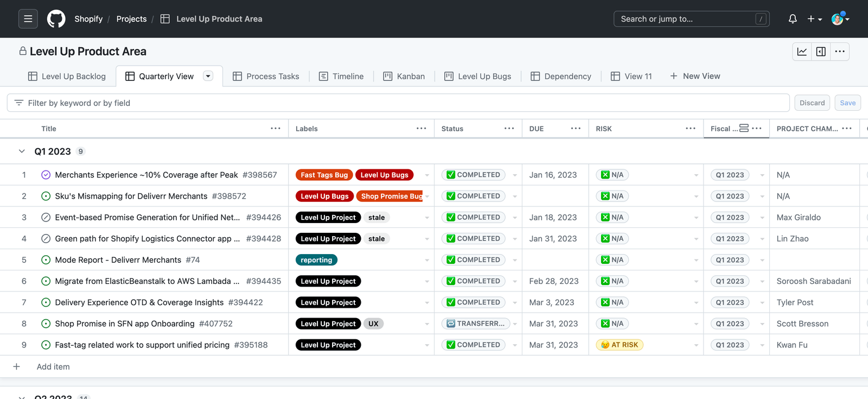Open Labels column options menu
This screenshot has height=399, width=868.
click(422, 129)
